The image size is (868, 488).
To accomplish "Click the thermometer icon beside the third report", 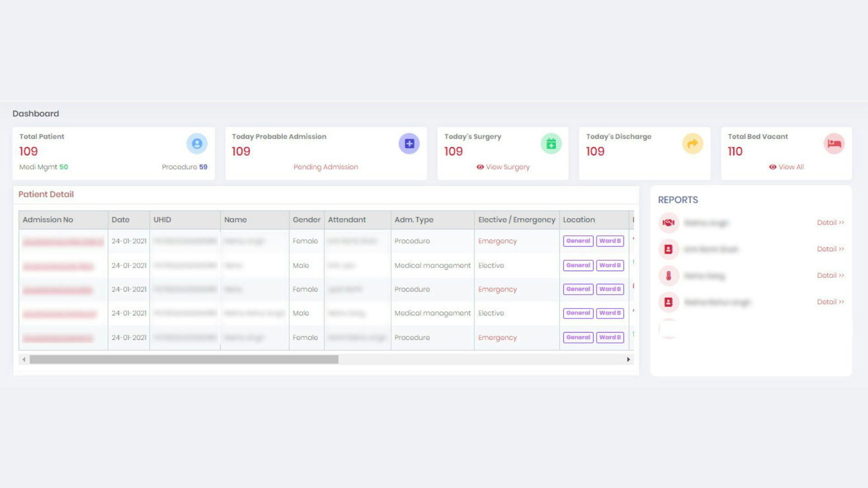I will coord(668,276).
